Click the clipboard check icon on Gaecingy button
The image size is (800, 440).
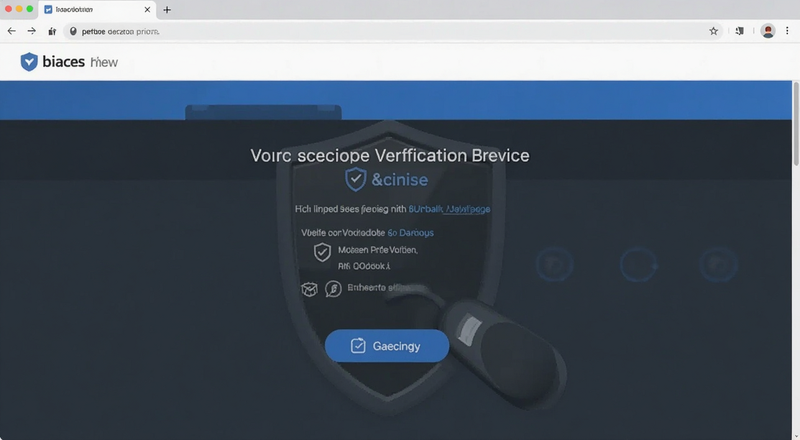pos(358,346)
